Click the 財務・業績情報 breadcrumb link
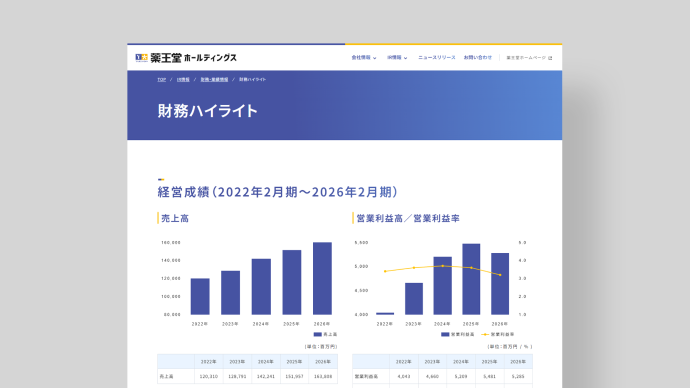The width and height of the screenshot is (690, 388). tap(214, 80)
